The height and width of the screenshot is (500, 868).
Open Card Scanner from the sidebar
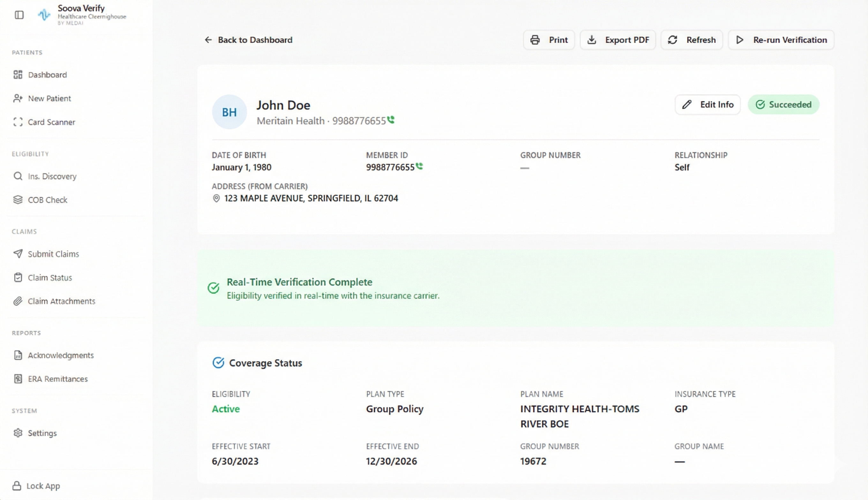51,122
